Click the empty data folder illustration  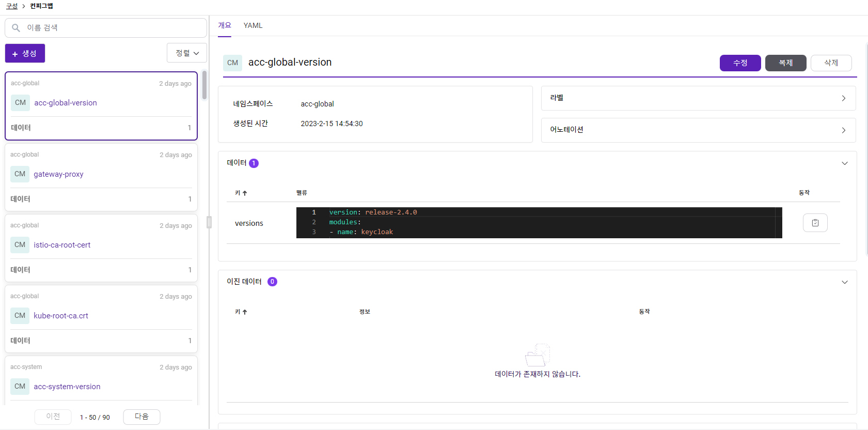(x=538, y=355)
